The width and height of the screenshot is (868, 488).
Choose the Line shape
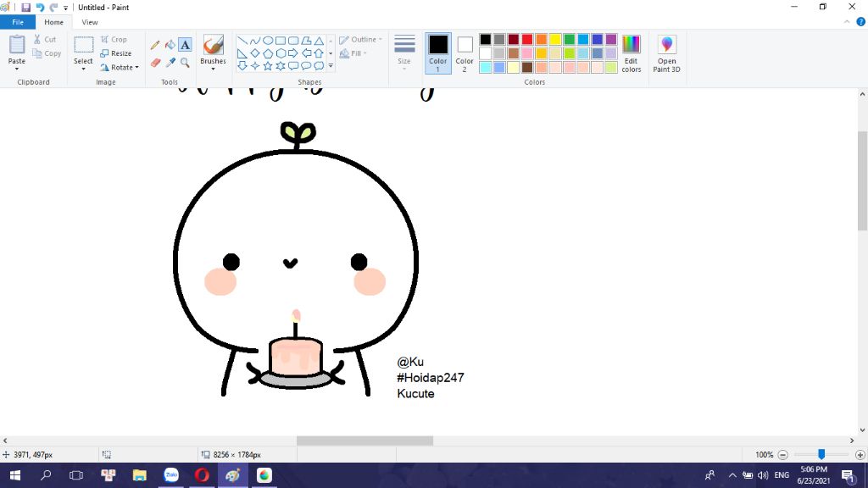(242, 41)
